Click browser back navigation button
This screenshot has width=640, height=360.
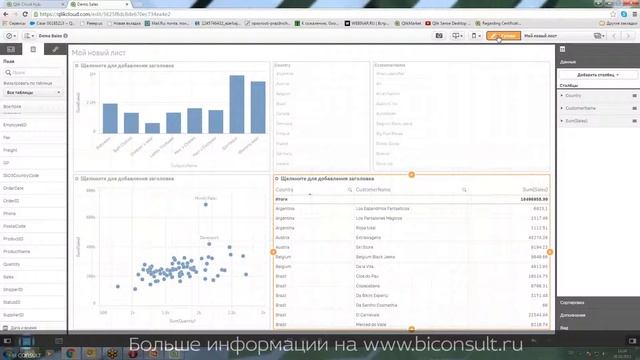(x=6, y=14)
